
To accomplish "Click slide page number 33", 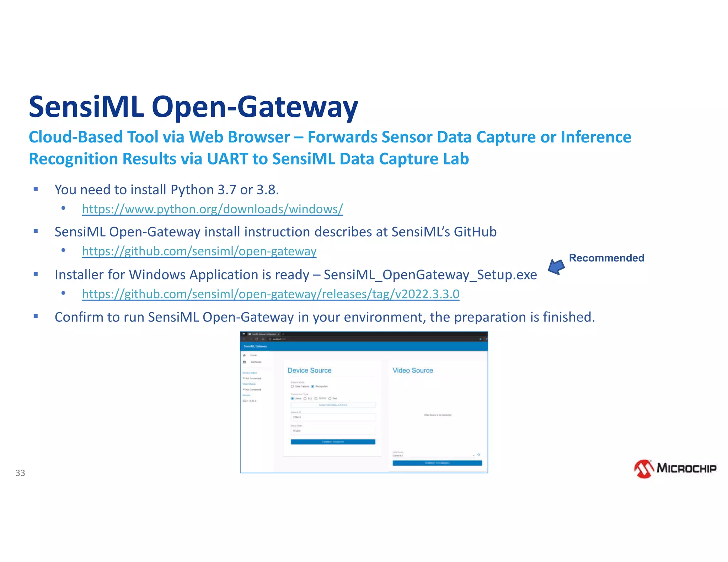I will (x=20, y=473).
